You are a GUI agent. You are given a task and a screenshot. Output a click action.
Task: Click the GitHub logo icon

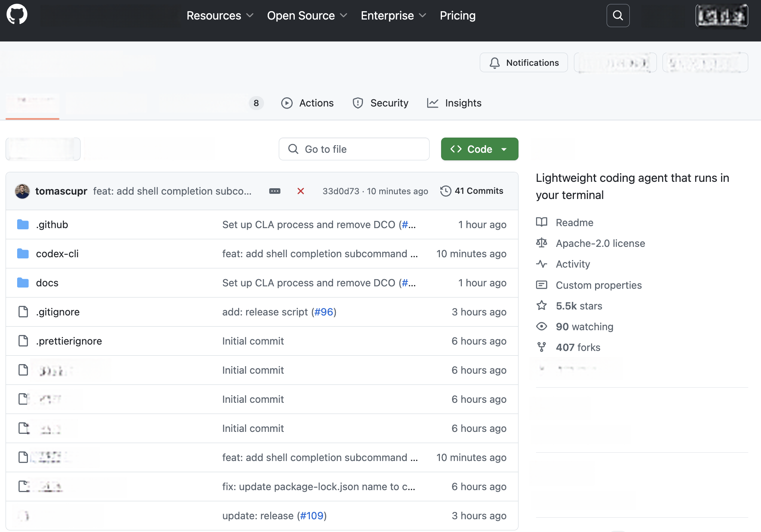pos(17,15)
